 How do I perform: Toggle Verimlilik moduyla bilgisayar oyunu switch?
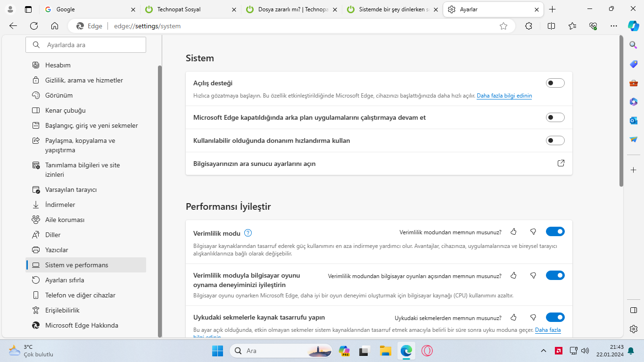(x=555, y=275)
